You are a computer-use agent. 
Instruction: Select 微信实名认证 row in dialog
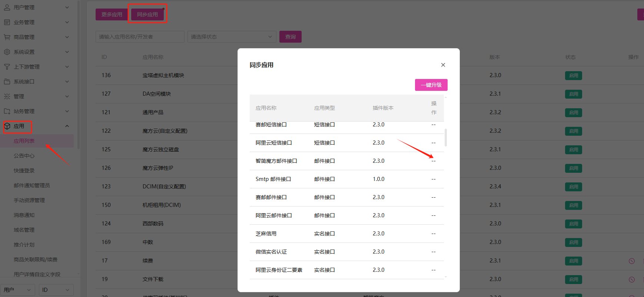(347, 252)
